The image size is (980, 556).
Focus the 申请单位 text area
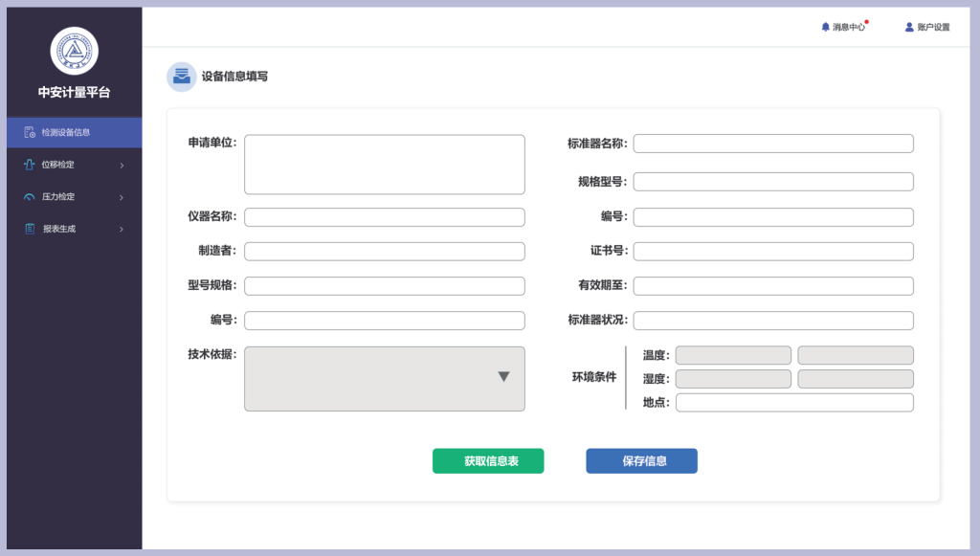(x=385, y=165)
